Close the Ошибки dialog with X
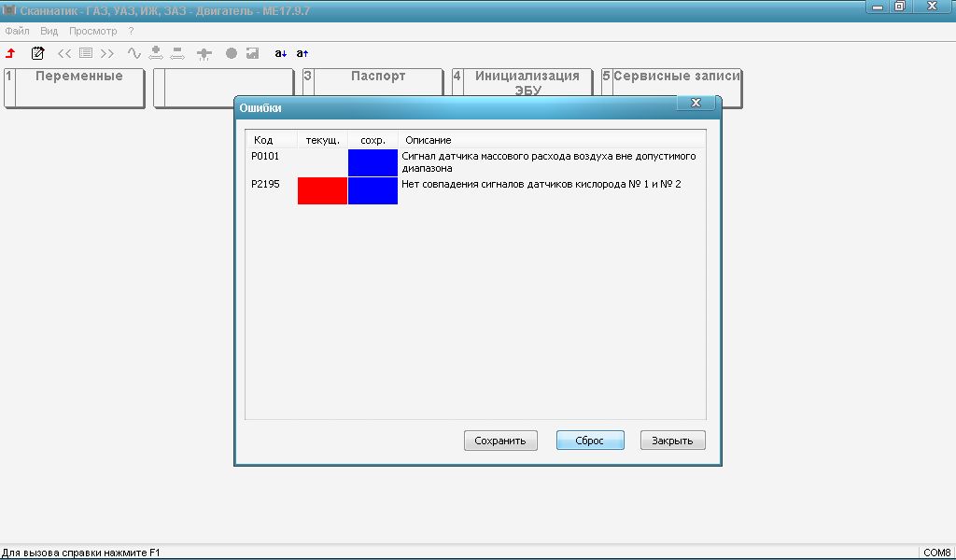The width and height of the screenshot is (956, 560). 696,103
